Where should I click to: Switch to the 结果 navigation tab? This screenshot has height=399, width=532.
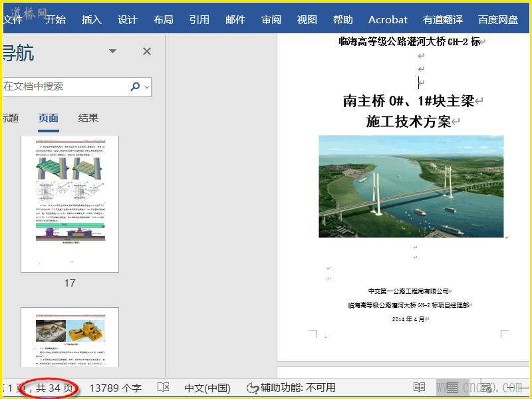coord(88,118)
